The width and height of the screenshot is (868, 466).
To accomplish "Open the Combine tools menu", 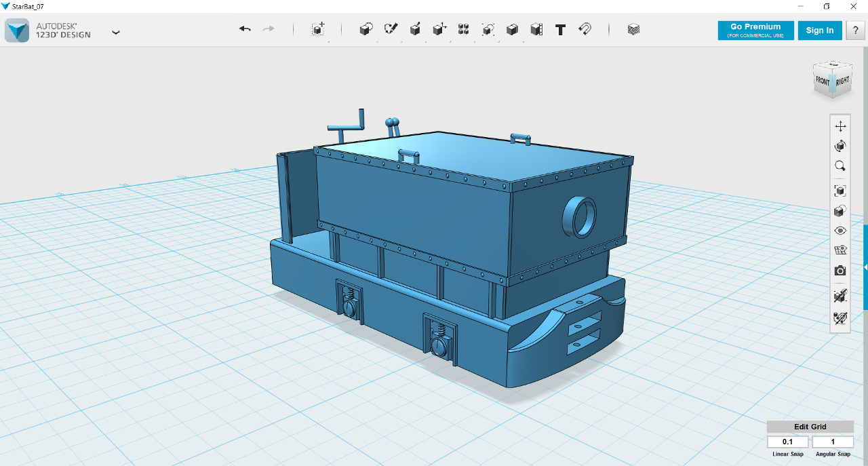I will (x=513, y=29).
